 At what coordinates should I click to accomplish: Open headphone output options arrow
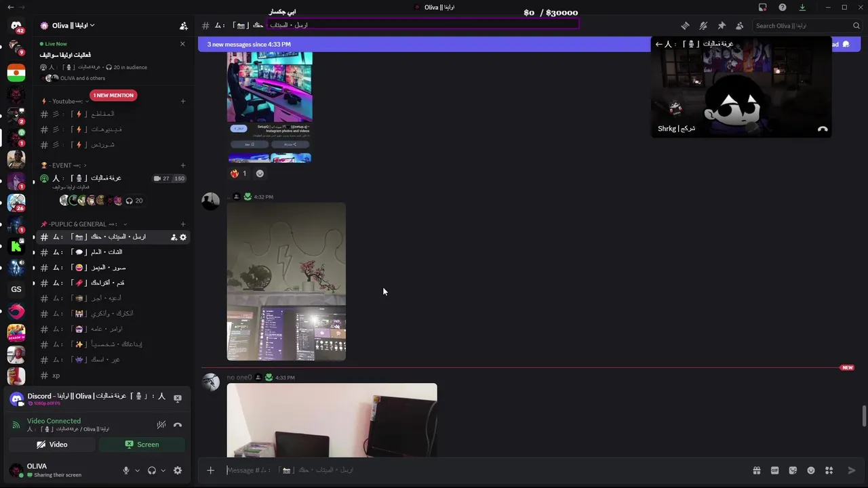pos(163,470)
